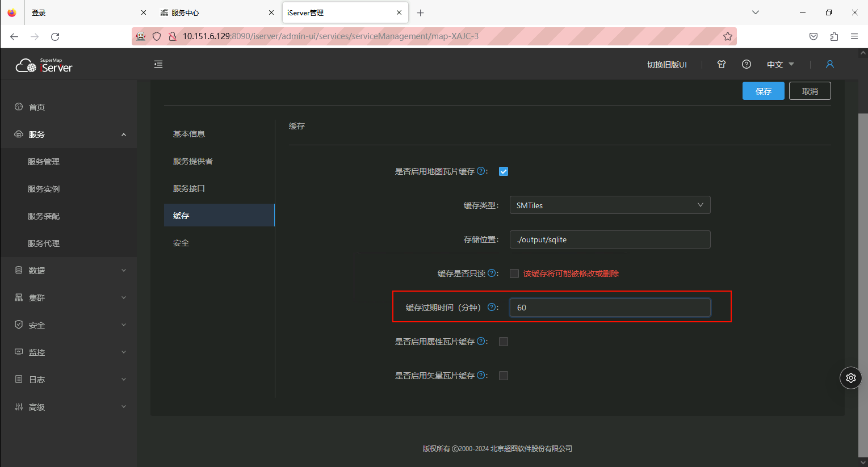
Task: Open the user account icon
Action: click(x=829, y=64)
